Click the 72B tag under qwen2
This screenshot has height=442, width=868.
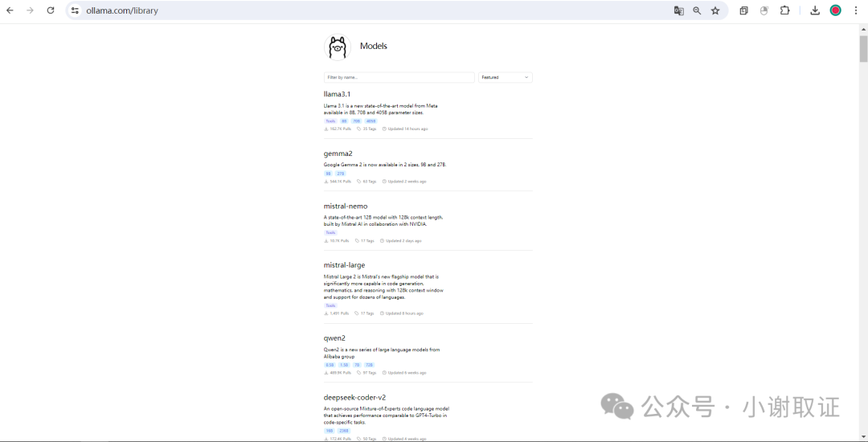pyautogui.click(x=369, y=365)
